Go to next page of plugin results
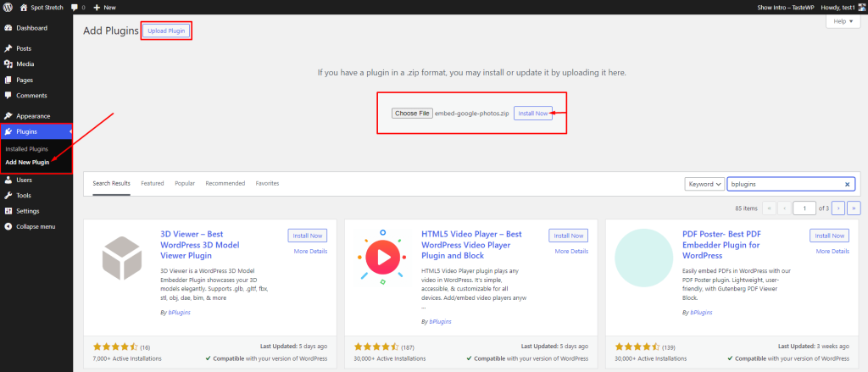Viewport: 868px width, 372px height. point(838,208)
